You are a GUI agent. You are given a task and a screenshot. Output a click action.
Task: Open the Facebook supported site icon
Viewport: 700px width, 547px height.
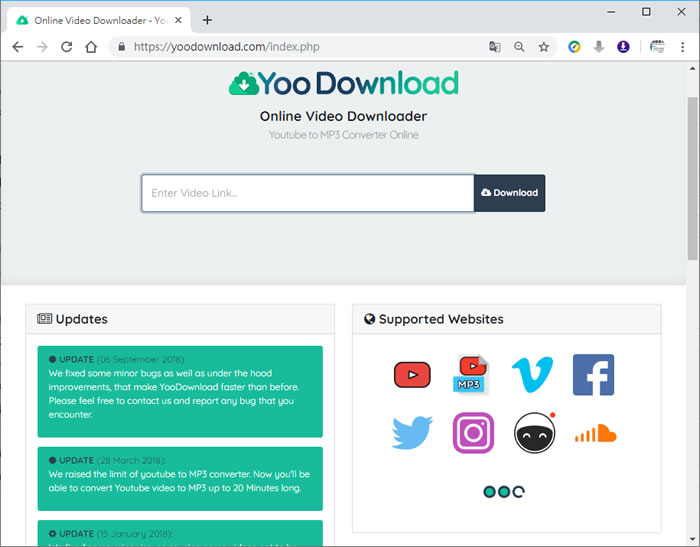pyautogui.click(x=593, y=375)
